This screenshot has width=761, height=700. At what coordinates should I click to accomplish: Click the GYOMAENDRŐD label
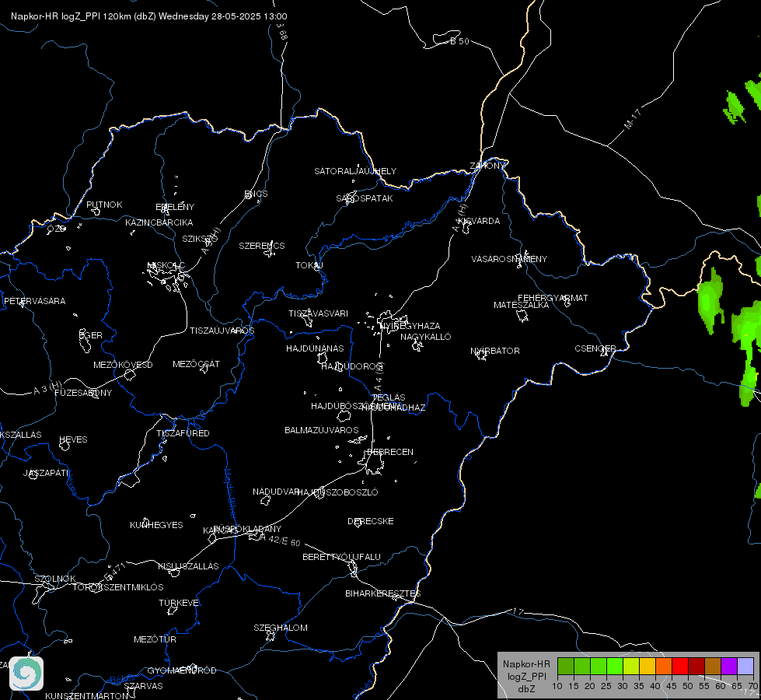pos(182,670)
